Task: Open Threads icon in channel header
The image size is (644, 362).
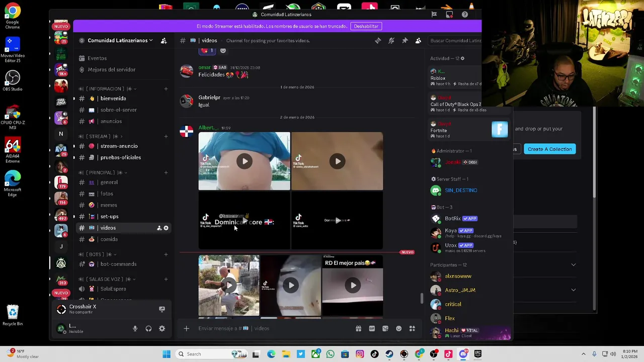Action: click(378, 41)
